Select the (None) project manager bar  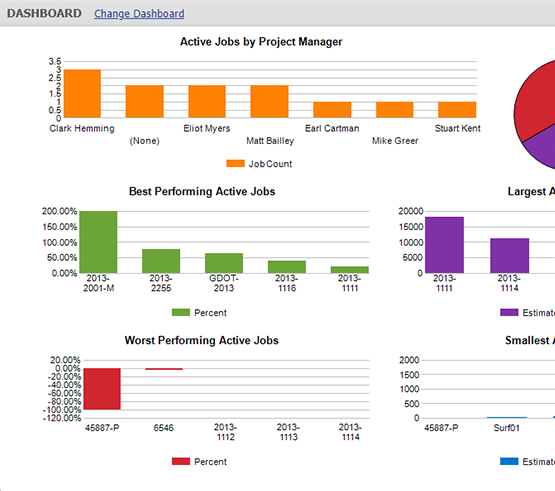(x=144, y=102)
